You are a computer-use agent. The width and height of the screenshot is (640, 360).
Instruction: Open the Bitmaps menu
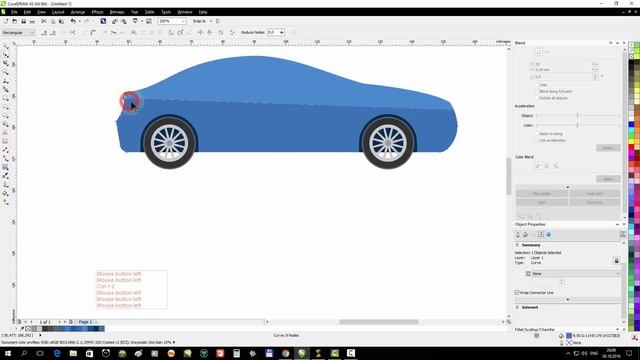[117, 12]
